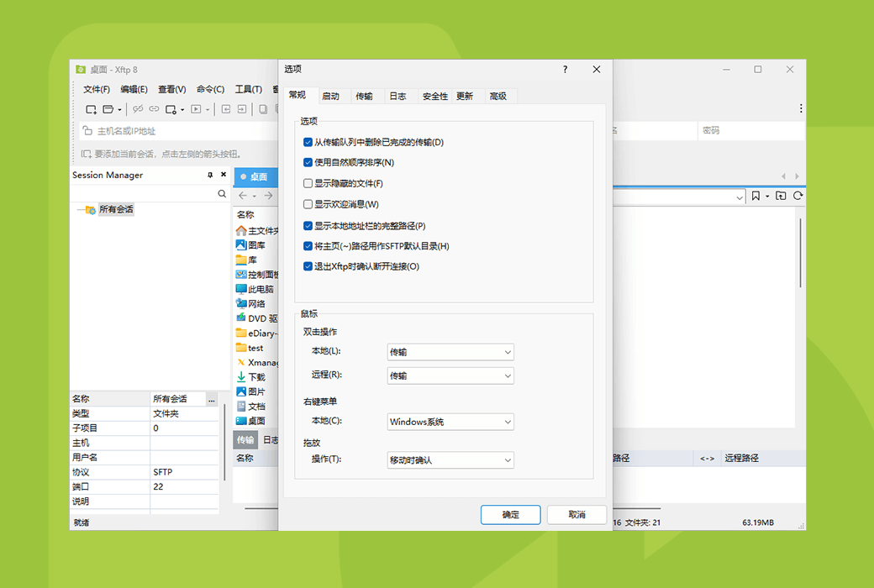Open the 查看(V) menu
The width and height of the screenshot is (874, 588).
[171, 90]
